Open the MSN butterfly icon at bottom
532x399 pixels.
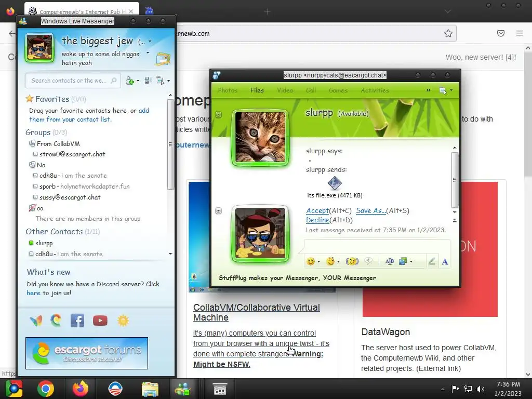[x=36, y=321]
